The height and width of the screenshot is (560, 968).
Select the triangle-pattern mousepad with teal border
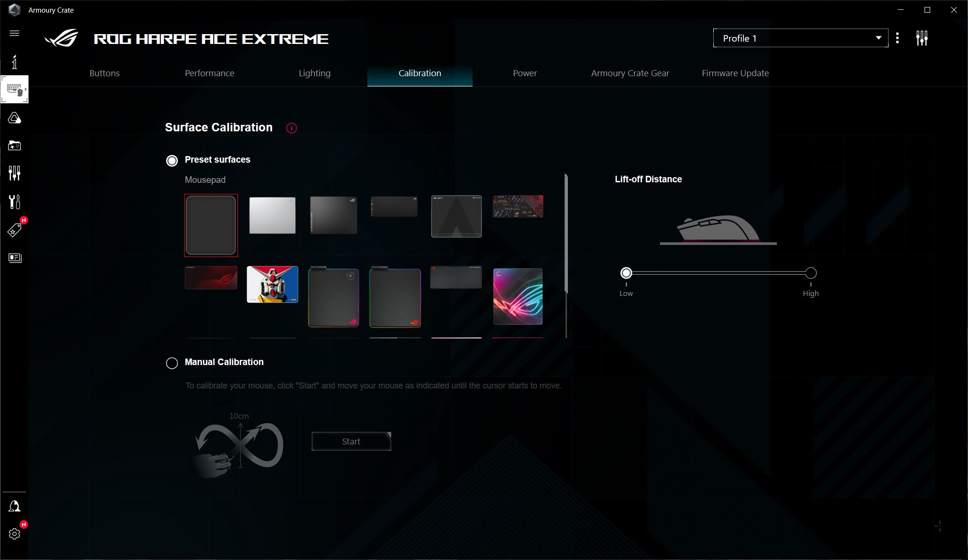tap(456, 216)
